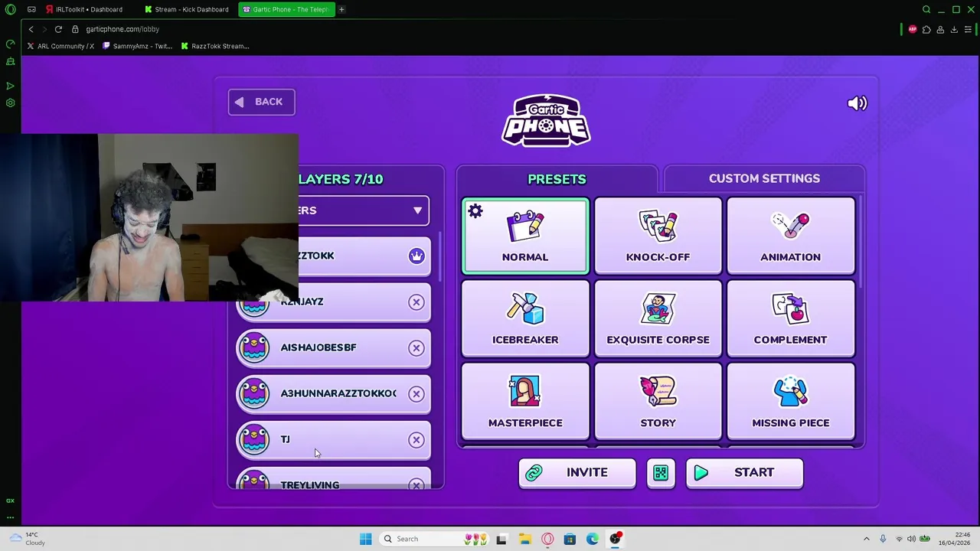Open GX Control speedometer in sidebar

click(11, 44)
